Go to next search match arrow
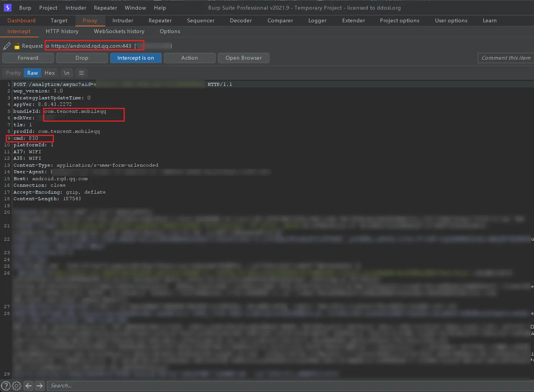This screenshot has width=534, height=392. (40, 385)
